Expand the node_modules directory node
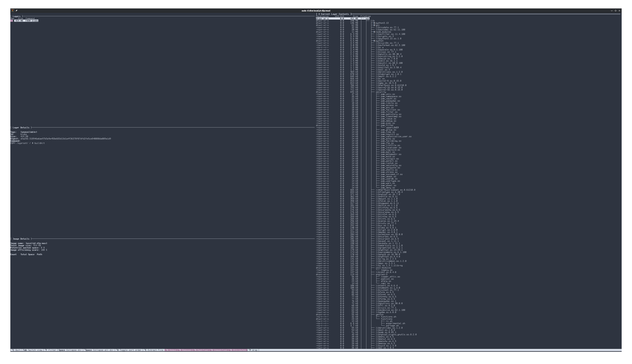 click(374, 32)
